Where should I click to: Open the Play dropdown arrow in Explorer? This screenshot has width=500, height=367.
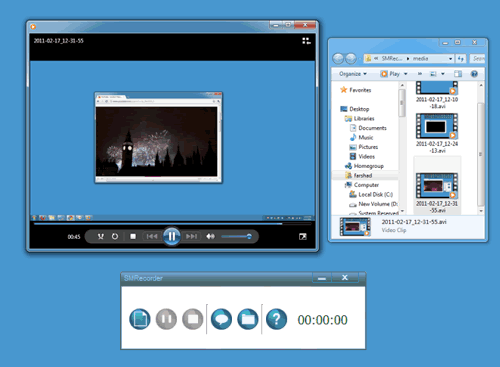pos(406,74)
